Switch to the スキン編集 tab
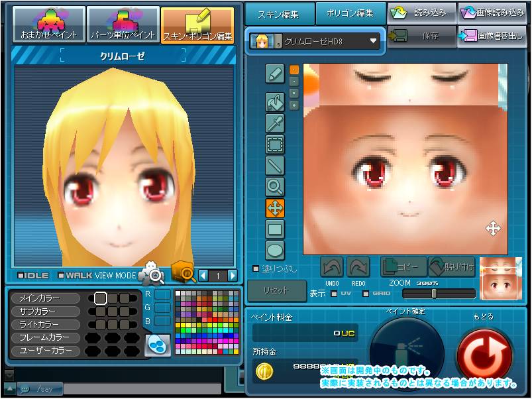This screenshot has width=532, height=399. (279, 14)
